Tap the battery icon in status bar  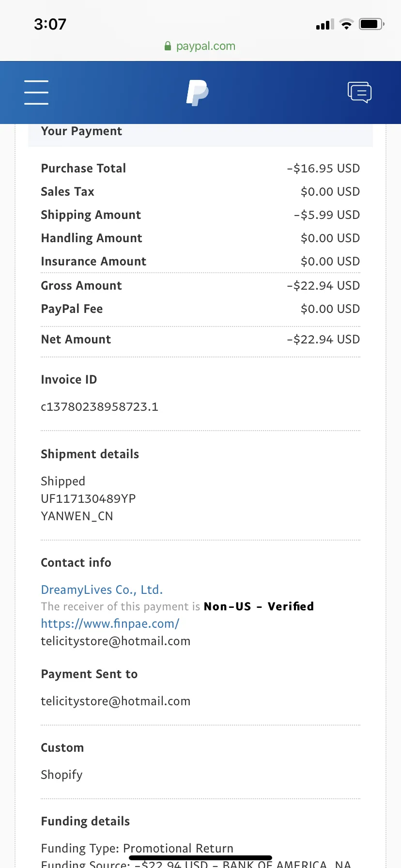click(x=371, y=24)
